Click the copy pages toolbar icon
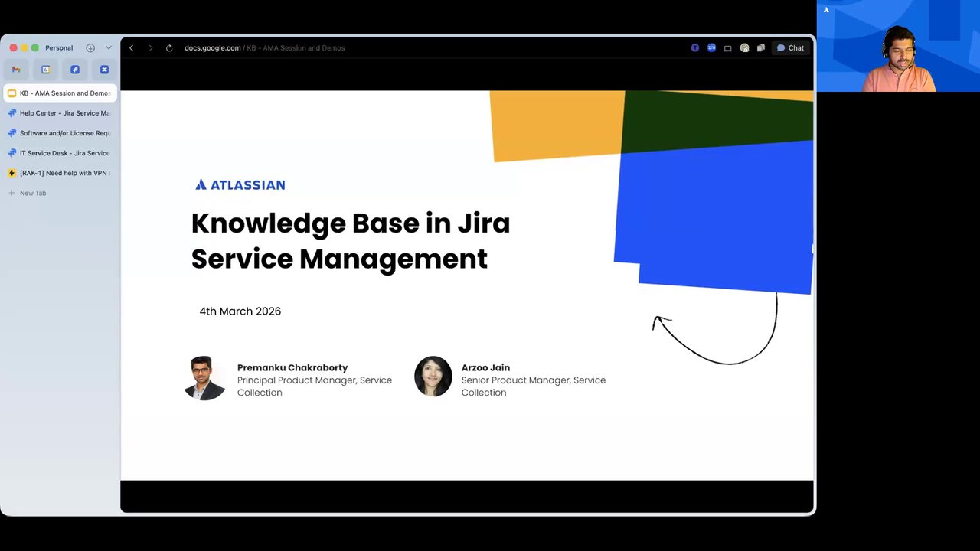 click(x=761, y=47)
